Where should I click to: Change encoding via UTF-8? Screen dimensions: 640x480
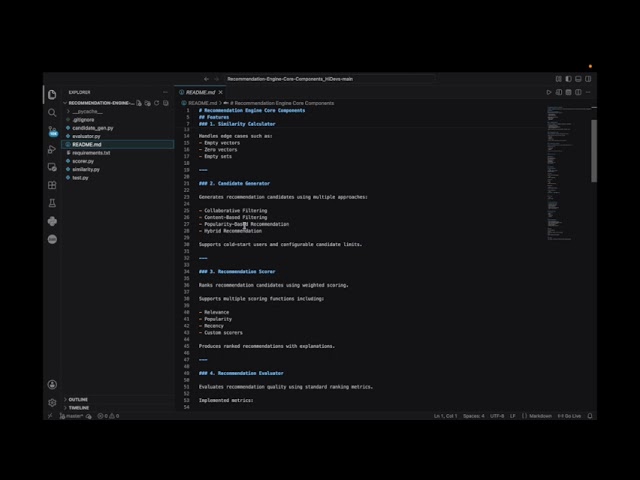(497, 416)
